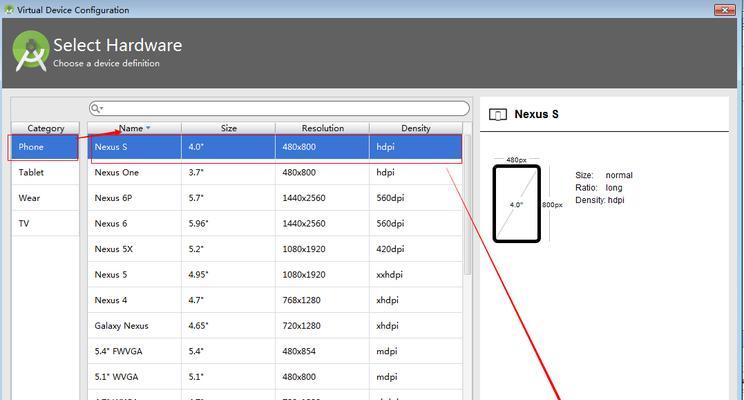The width and height of the screenshot is (744, 400).
Task: Sort by the Density column header
Action: point(416,128)
